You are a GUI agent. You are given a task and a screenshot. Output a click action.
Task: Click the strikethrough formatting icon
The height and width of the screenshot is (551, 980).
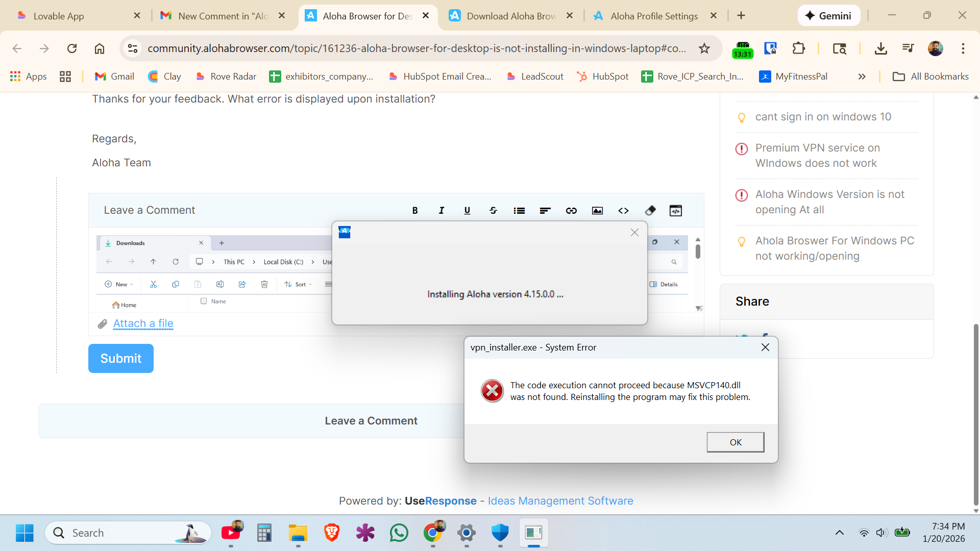493,211
